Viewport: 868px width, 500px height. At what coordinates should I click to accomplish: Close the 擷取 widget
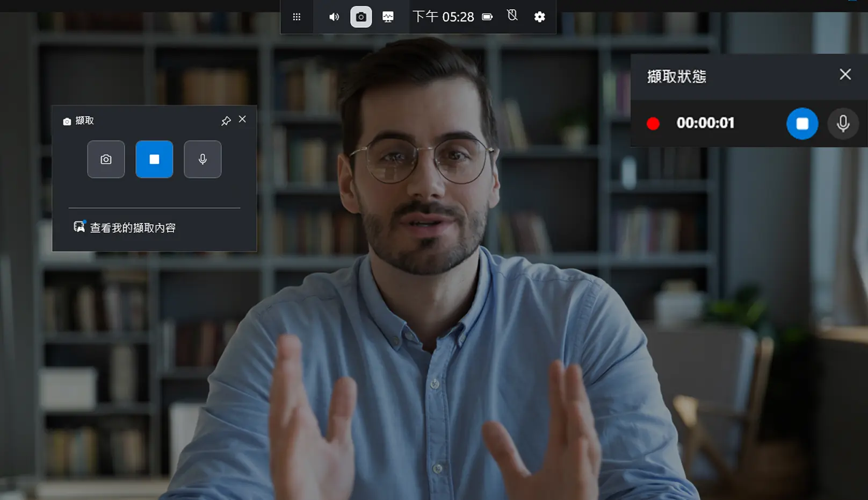(x=243, y=119)
